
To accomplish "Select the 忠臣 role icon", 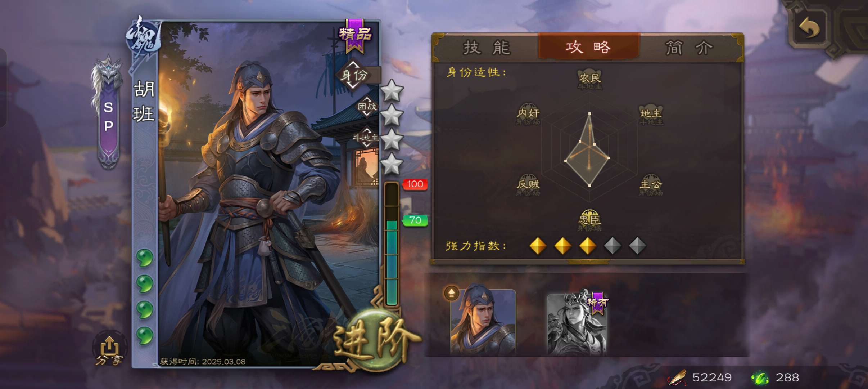I will tap(589, 220).
